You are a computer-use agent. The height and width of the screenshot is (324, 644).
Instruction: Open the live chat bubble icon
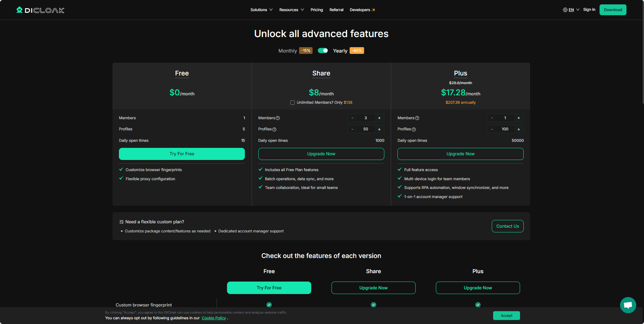point(628,305)
